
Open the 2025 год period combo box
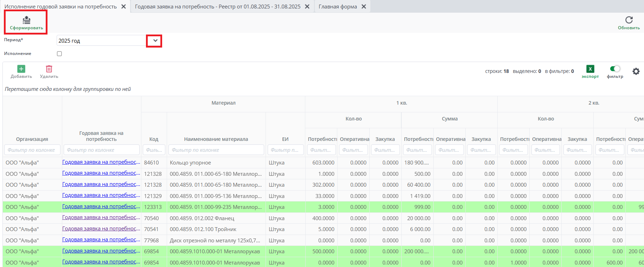click(101, 41)
